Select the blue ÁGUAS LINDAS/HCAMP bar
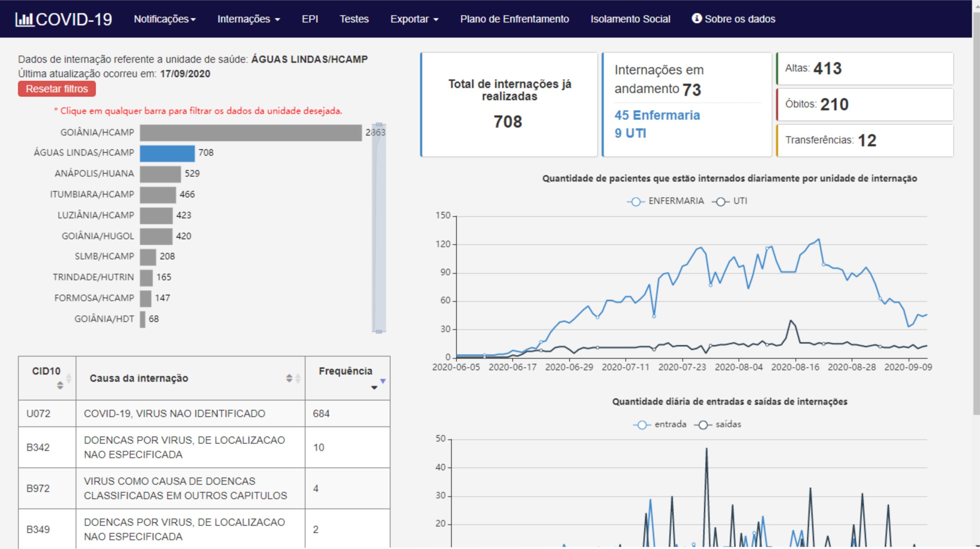 point(167,153)
